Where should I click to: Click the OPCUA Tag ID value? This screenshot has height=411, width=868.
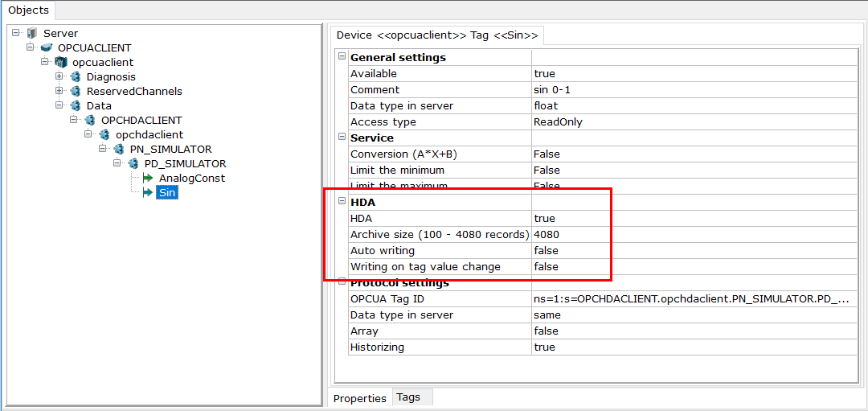pyautogui.click(x=694, y=299)
